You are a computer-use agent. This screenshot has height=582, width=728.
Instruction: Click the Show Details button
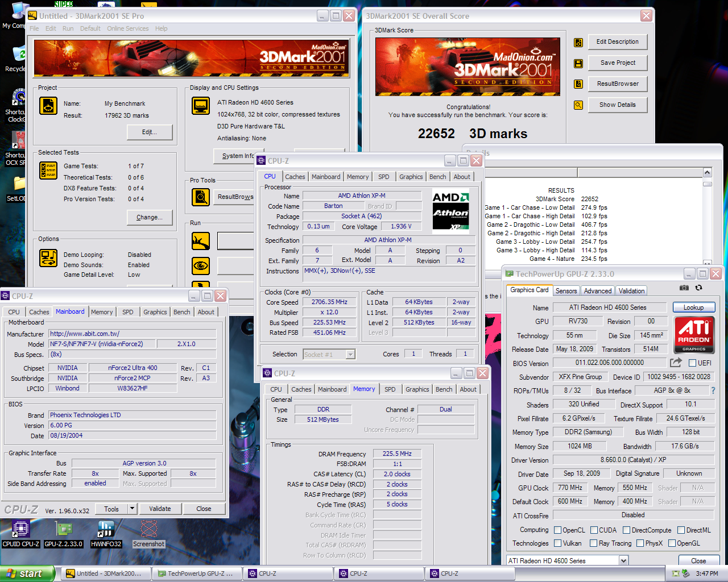pos(618,105)
